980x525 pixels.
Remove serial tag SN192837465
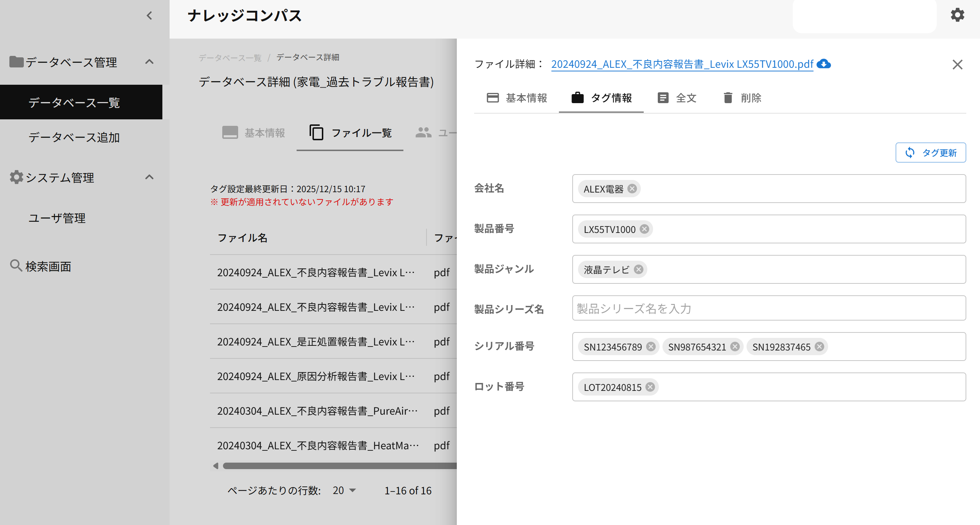[x=819, y=346]
